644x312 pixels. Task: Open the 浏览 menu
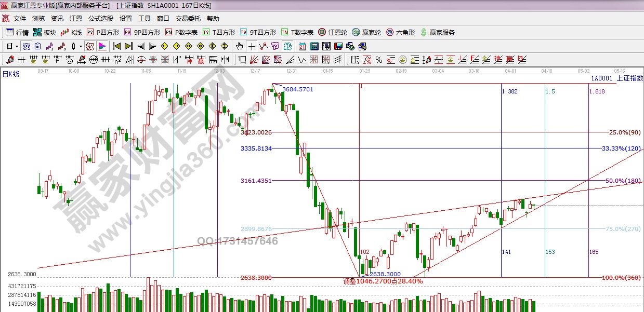pyautogui.click(x=38, y=18)
